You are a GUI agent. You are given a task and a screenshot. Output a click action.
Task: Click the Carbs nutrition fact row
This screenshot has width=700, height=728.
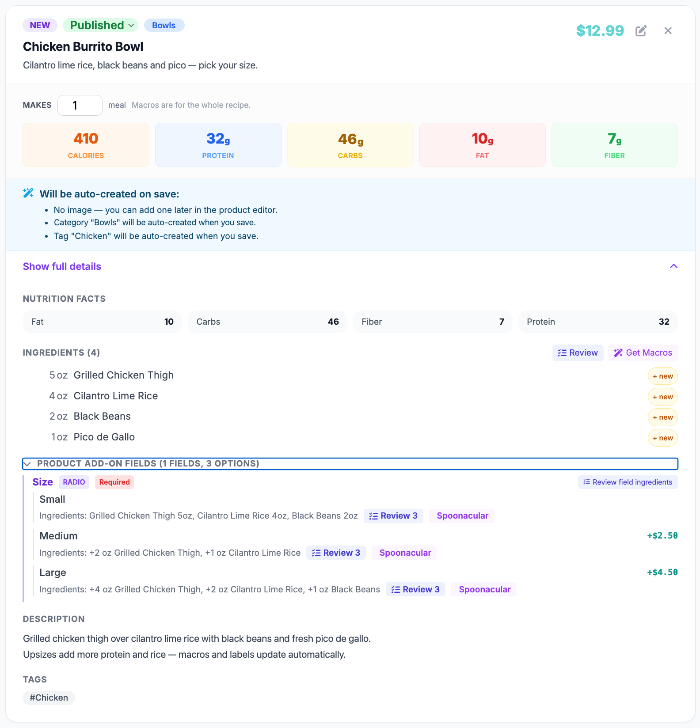pos(267,322)
